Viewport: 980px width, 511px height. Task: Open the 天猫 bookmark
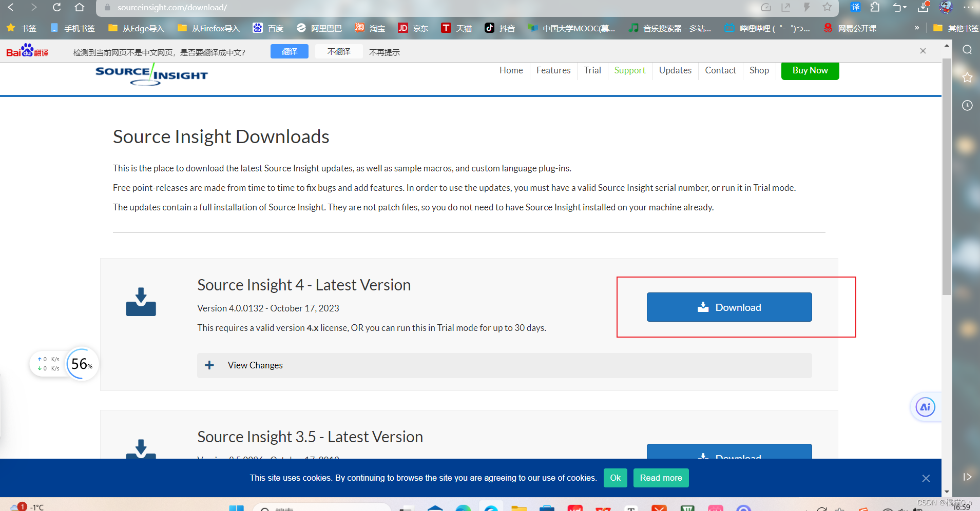pos(456,28)
